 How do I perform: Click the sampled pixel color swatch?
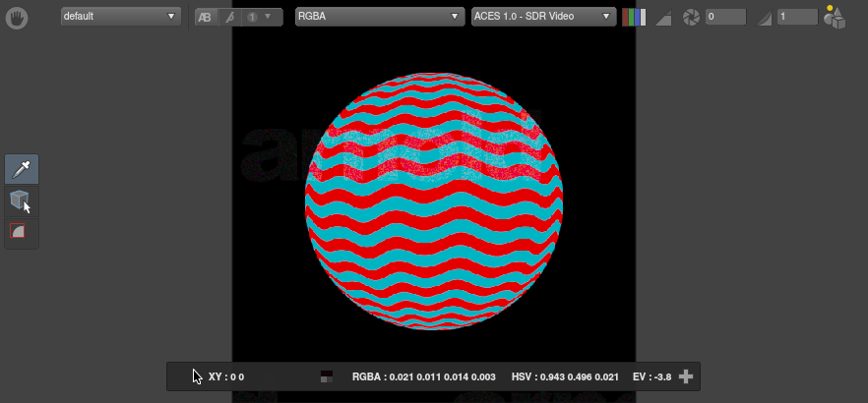click(327, 376)
